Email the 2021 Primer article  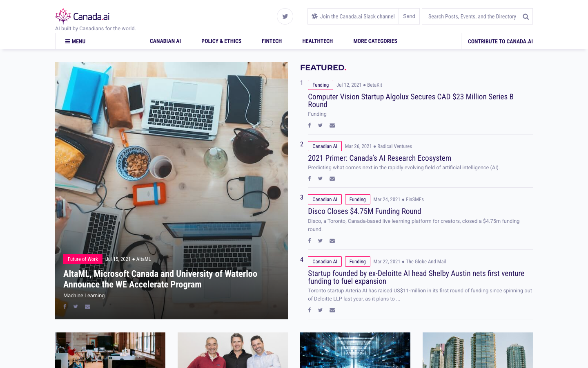(x=332, y=179)
